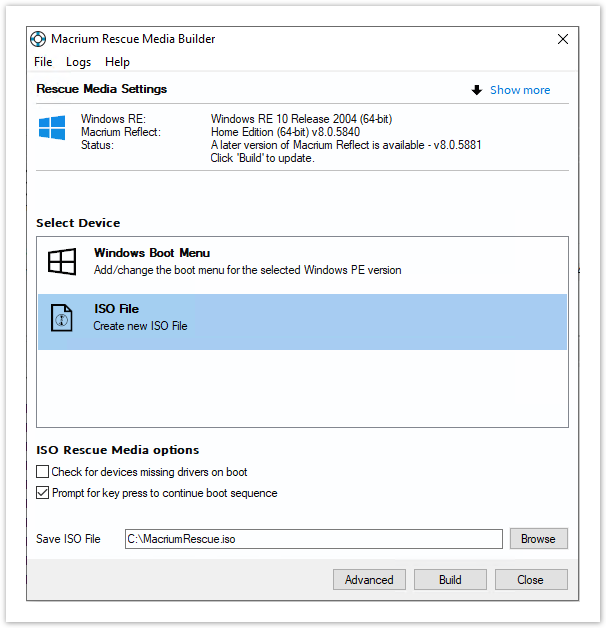Select the Windows Boot Menu device entry
This screenshot has width=606, height=628.
coord(302,265)
